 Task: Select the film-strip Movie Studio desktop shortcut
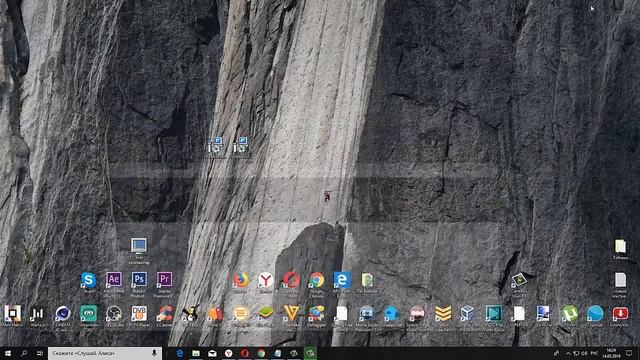(367, 313)
